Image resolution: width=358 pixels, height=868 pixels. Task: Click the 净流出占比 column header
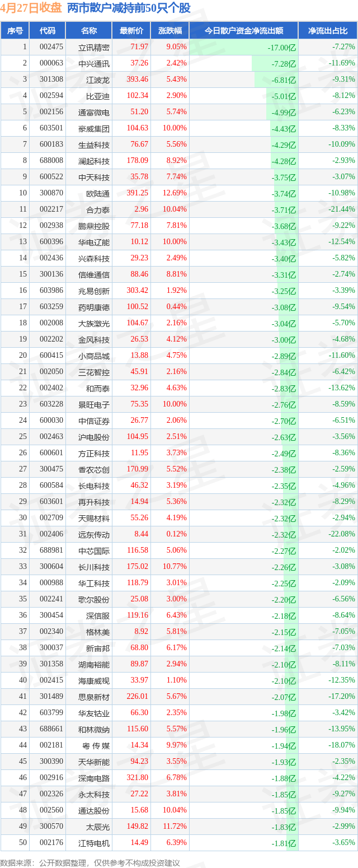coord(328,31)
